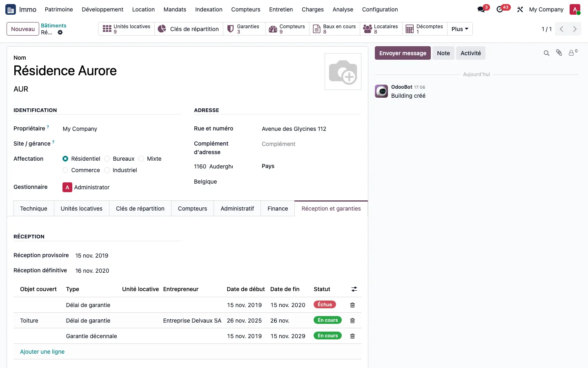
Task: Open the Unités locatives stat button
Action: [x=127, y=29]
